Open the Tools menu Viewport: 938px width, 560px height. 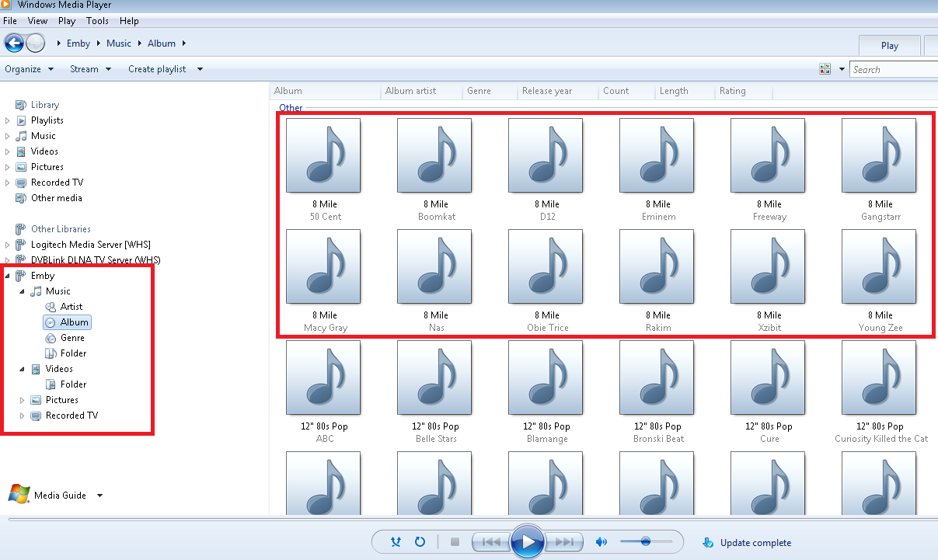click(x=98, y=21)
